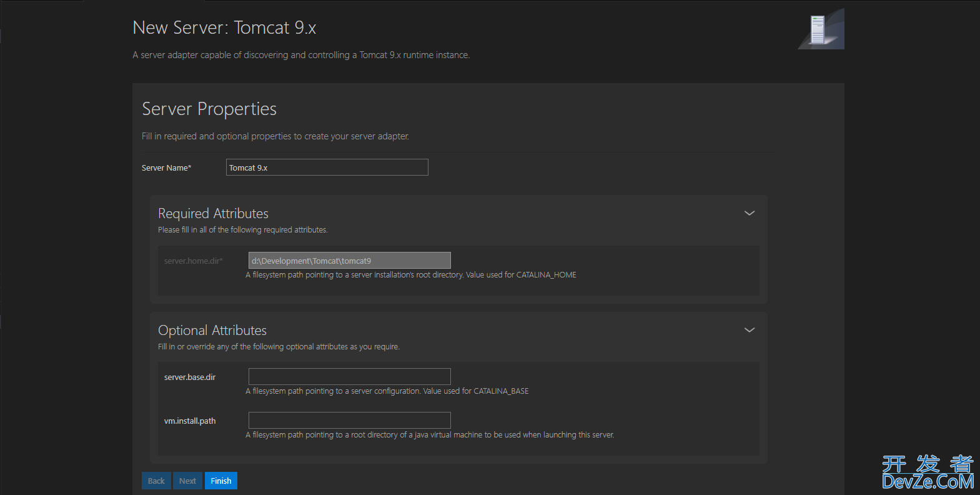Click the Finish button
The image size is (980, 495).
tap(220, 481)
